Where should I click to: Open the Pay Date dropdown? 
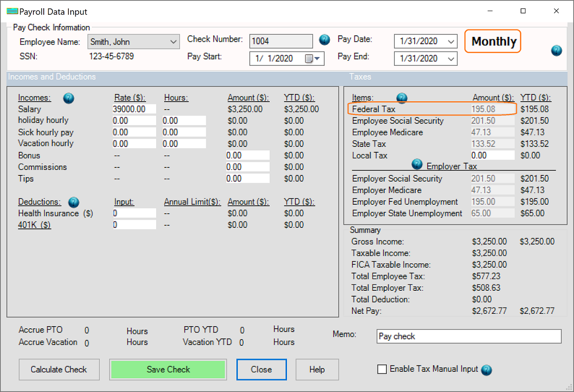pos(451,42)
